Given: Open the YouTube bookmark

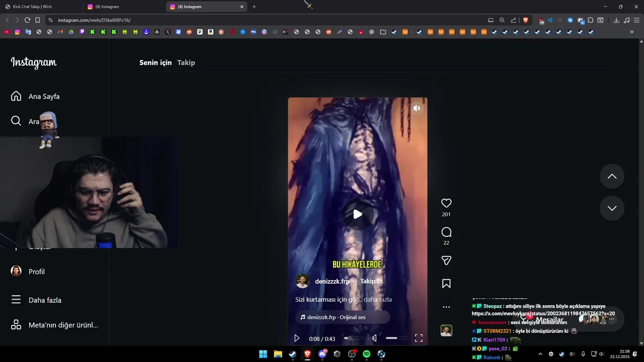Looking at the screenshot, I should (7, 32).
